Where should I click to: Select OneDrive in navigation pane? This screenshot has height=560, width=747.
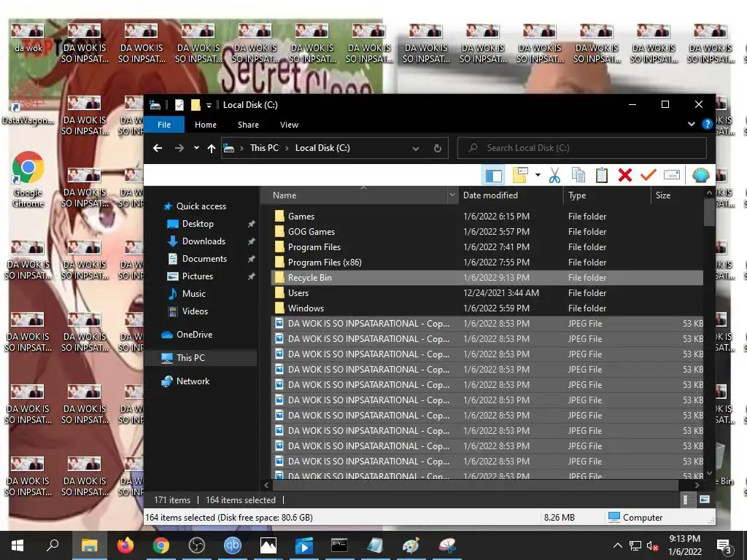(x=194, y=335)
